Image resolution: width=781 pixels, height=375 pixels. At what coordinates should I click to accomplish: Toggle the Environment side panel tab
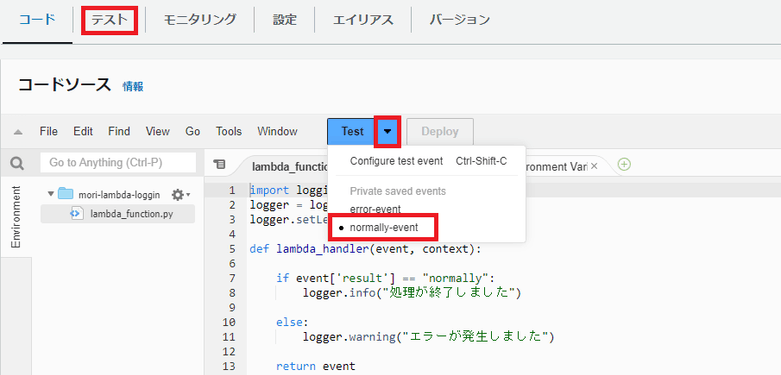coord(16,217)
